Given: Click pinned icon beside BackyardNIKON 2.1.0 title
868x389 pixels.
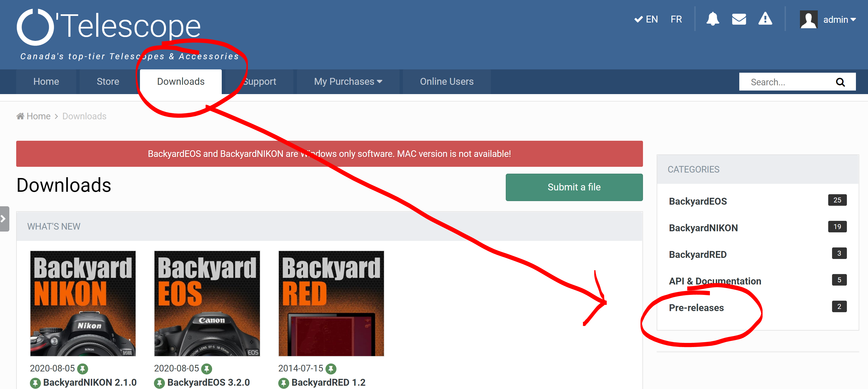Looking at the screenshot, I should [x=35, y=383].
